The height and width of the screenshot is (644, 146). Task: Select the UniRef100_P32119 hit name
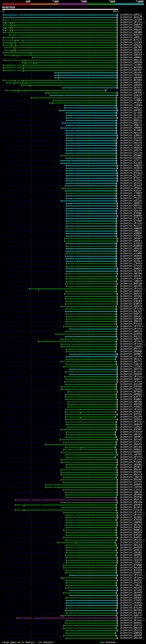(x=131, y=324)
